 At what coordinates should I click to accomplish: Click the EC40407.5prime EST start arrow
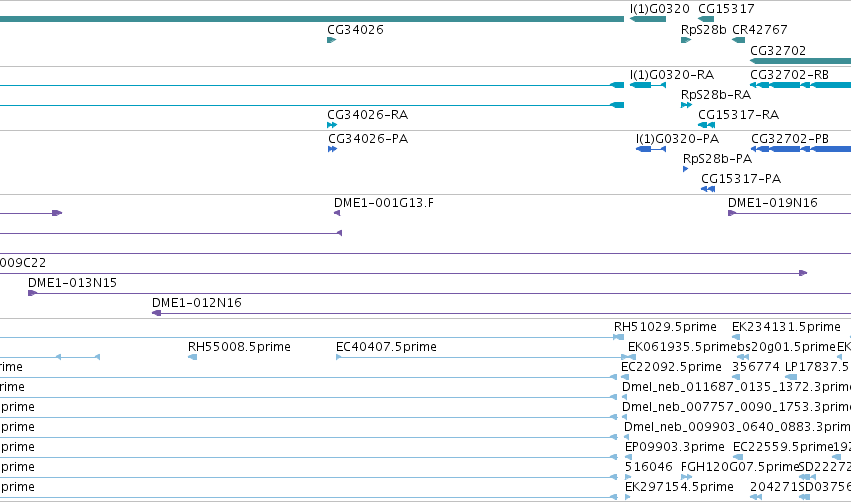(339, 357)
